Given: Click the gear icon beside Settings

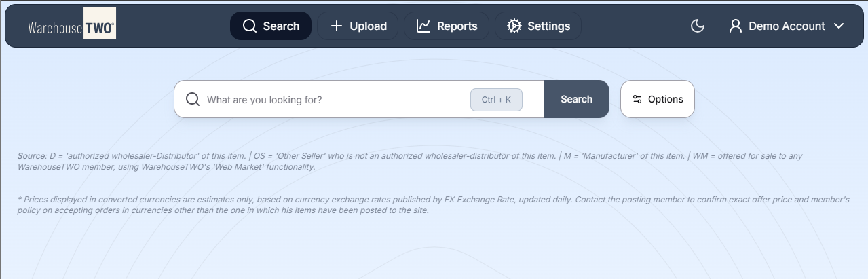Looking at the screenshot, I should [x=514, y=26].
